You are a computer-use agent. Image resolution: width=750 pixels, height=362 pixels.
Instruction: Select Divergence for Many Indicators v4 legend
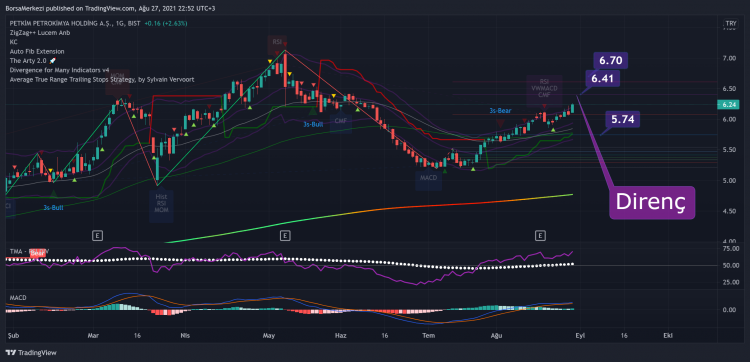(59, 70)
